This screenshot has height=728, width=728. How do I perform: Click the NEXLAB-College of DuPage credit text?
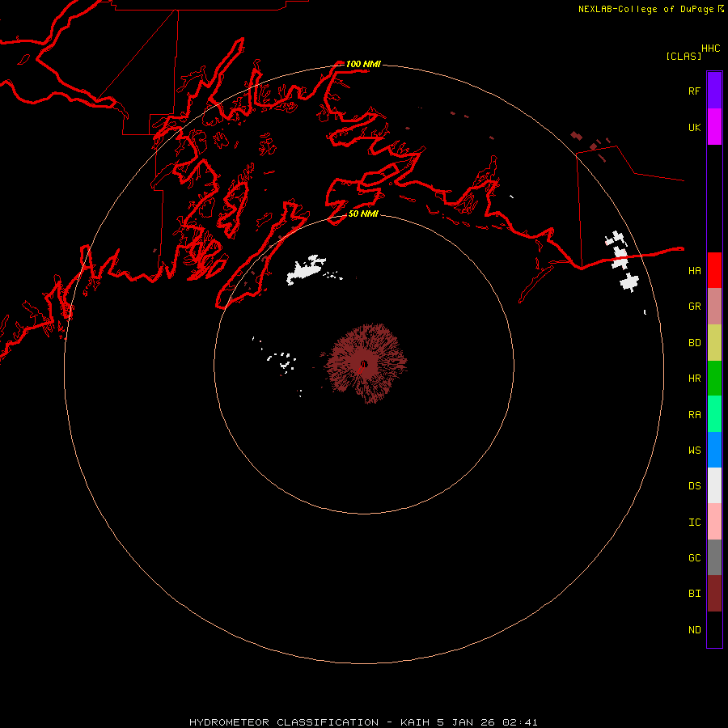pos(645,9)
